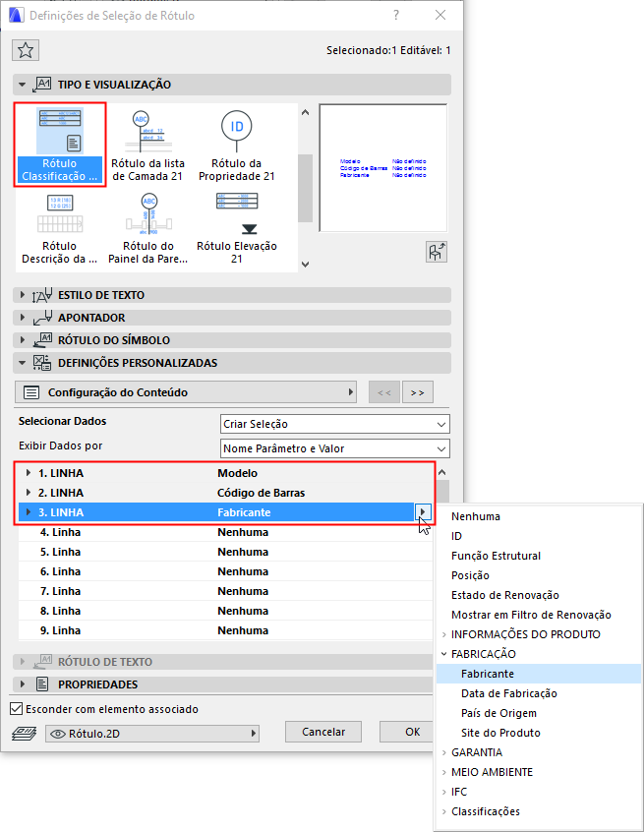Image resolution: width=644 pixels, height=832 pixels.
Task: Click label type list scroll-down arrow
Action: coord(305,264)
